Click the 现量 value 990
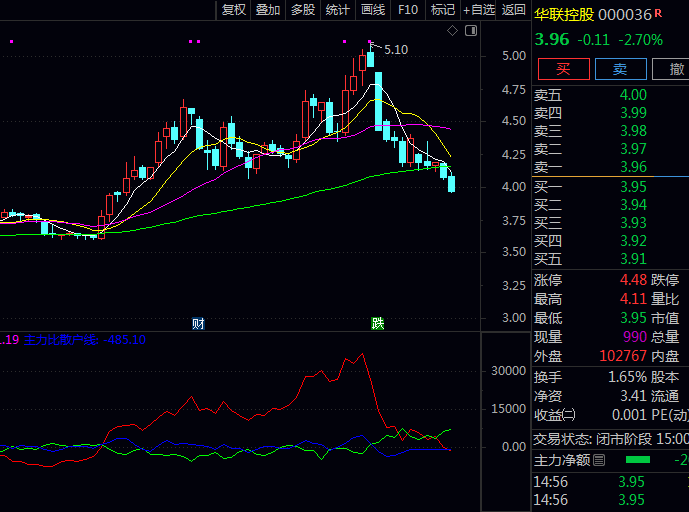689x512 pixels. coord(635,337)
